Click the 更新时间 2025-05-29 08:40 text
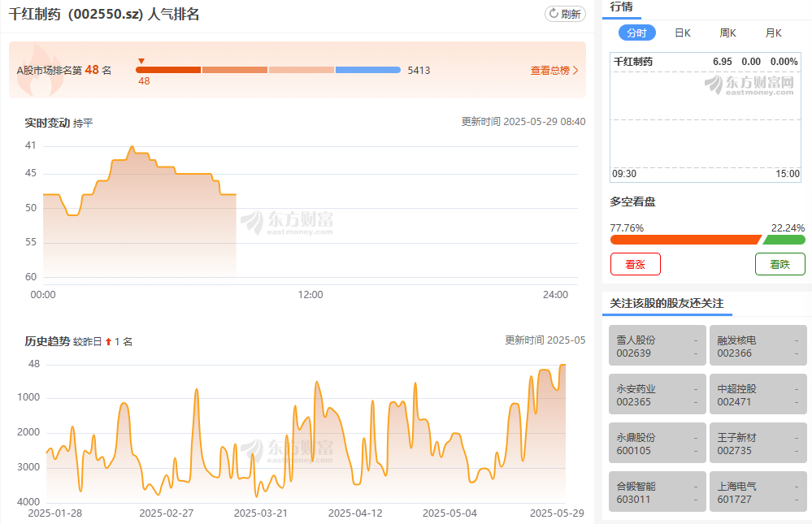 pos(523,122)
